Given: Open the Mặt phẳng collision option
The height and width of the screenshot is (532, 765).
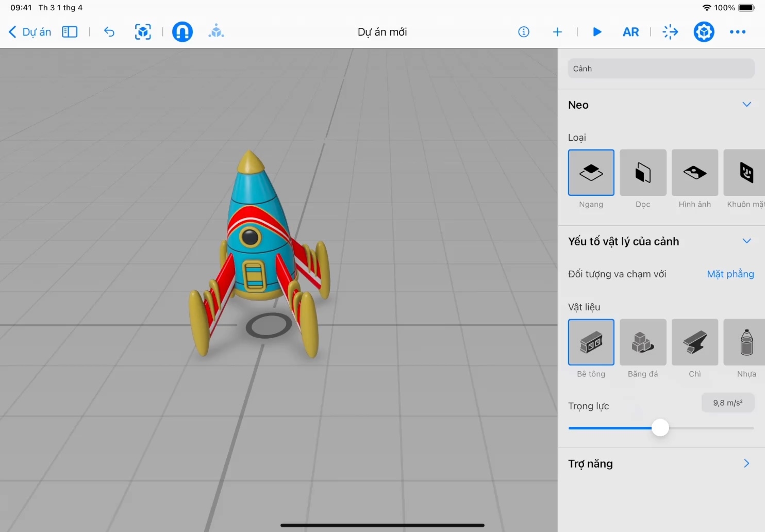Looking at the screenshot, I should (730, 274).
